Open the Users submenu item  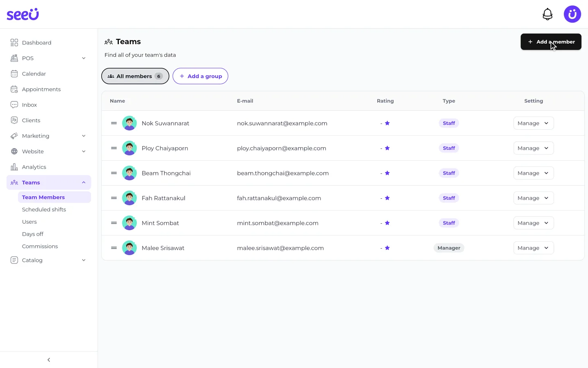[29, 222]
